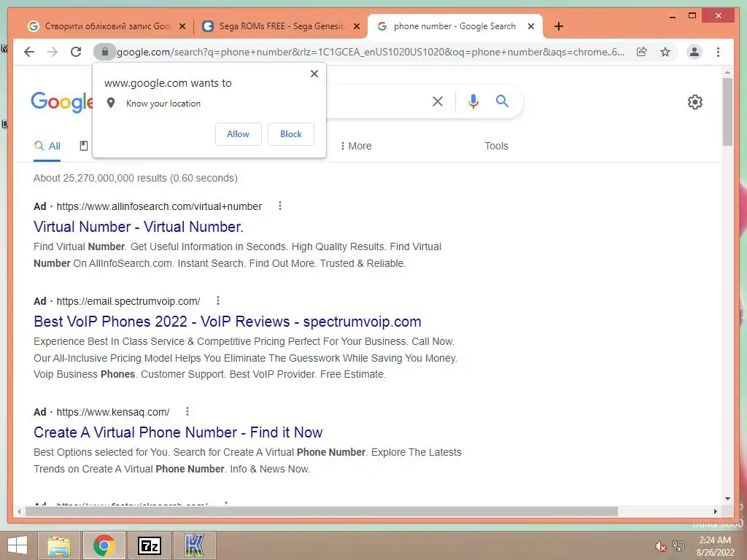
Task: Open options for allinfosearch ad
Action: (280, 206)
